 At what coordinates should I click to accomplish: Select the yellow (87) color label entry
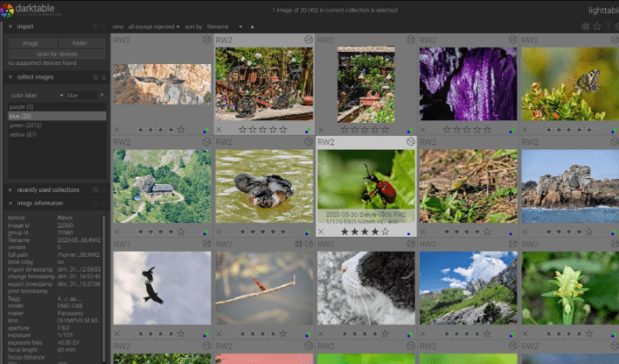click(57, 135)
